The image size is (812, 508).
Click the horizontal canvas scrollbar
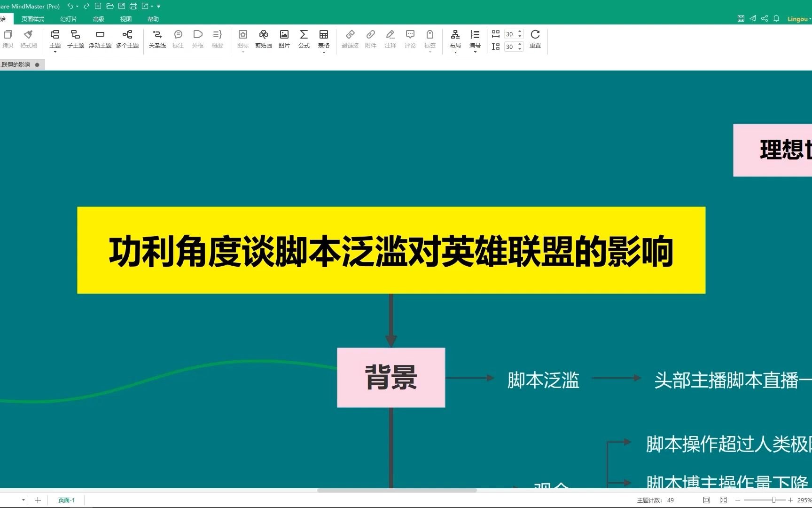pyautogui.click(x=397, y=490)
